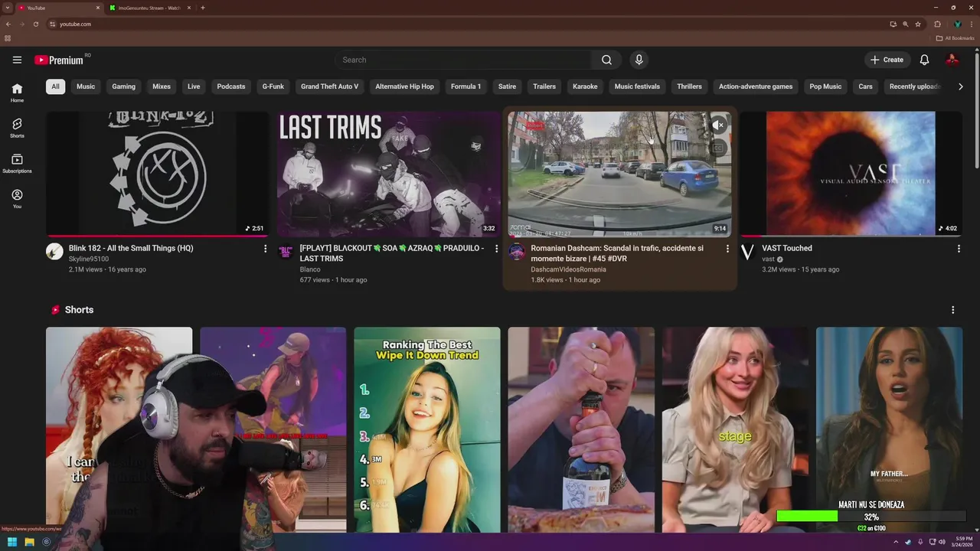Open File Explorer from the taskbar
This screenshot has width=980, height=551.
pos(29,542)
